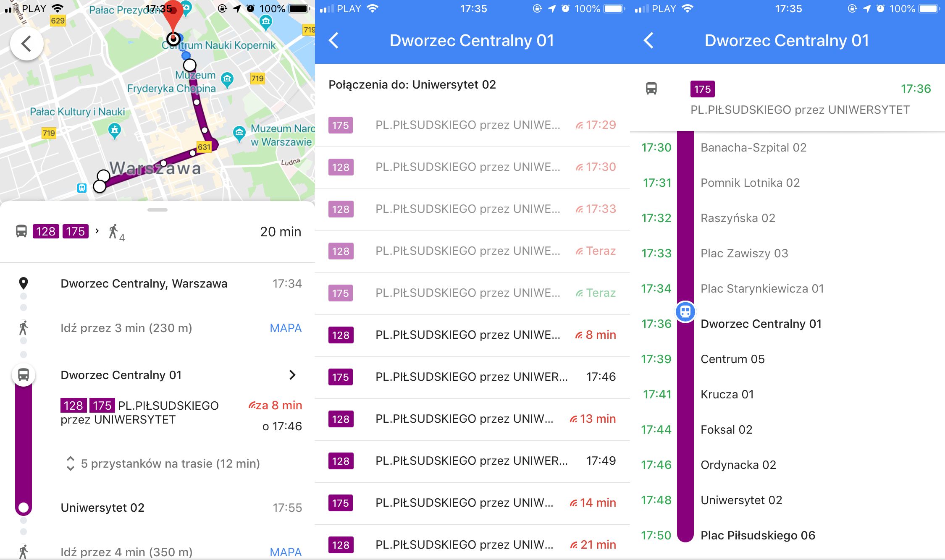Tap the bus icon beside Dworzec Centralny 01
The width and height of the screenshot is (945, 560).
point(24,374)
